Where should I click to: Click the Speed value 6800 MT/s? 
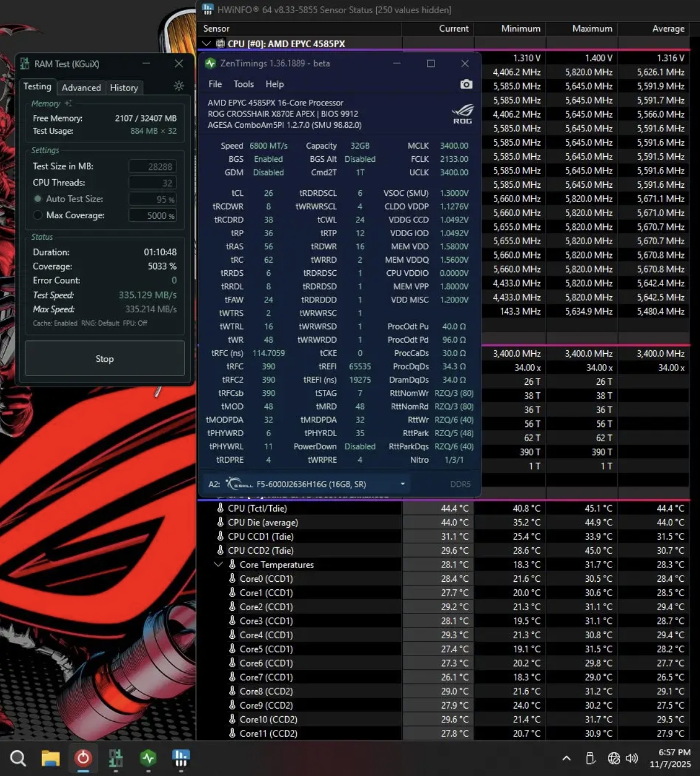[x=268, y=146]
